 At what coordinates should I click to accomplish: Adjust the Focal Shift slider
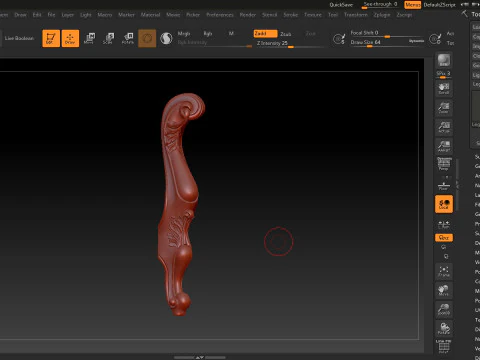pos(387,33)
